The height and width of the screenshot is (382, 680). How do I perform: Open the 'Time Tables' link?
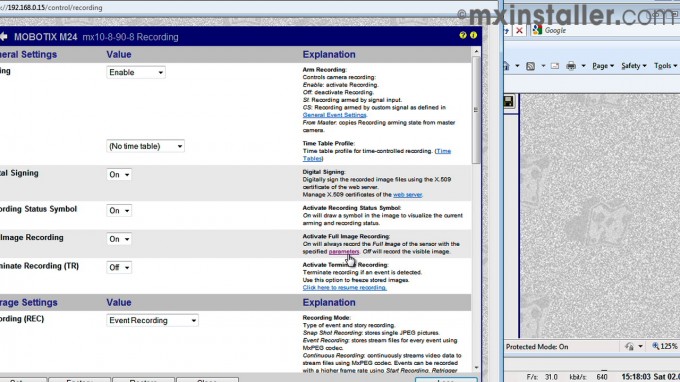[x=443, y=151]
